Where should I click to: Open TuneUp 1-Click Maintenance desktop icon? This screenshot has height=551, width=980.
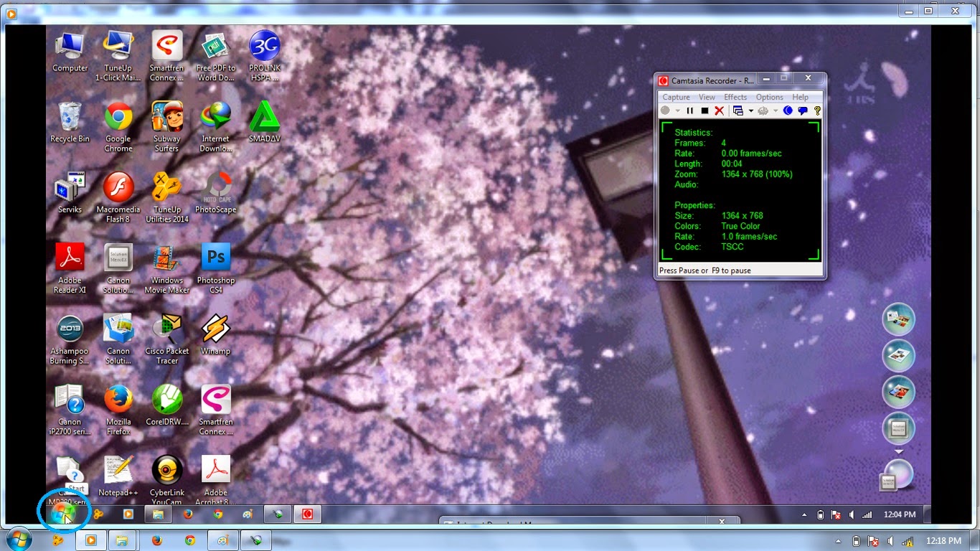[118, 56]
